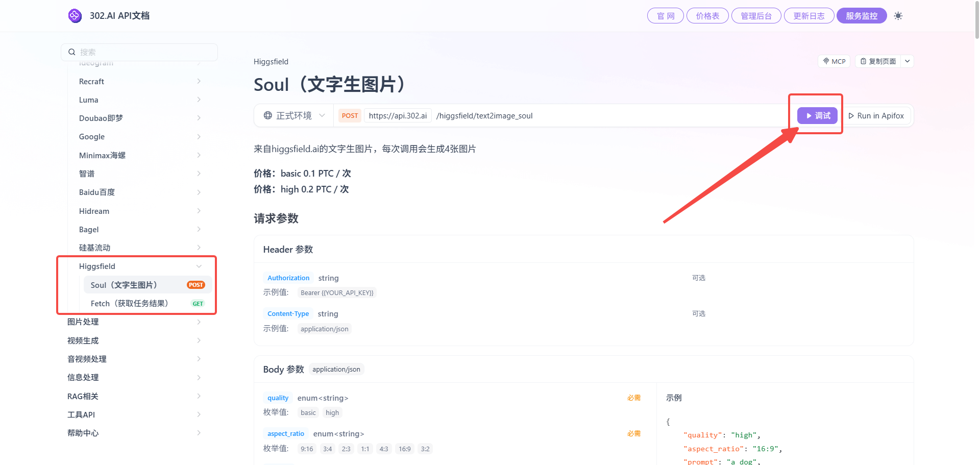Screen dimensions: 980x465
Task: Select Fetch（获取任务结果）in the sidebar
Action: (148, 304)
